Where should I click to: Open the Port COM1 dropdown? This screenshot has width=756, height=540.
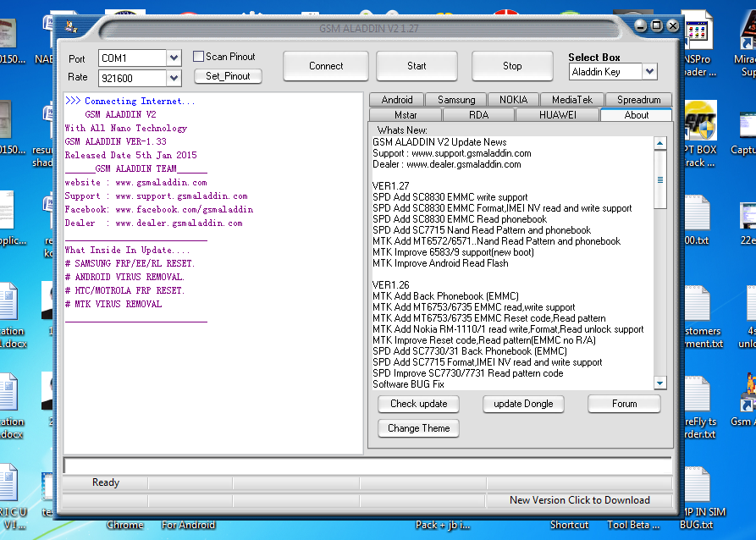coord(174,58)
